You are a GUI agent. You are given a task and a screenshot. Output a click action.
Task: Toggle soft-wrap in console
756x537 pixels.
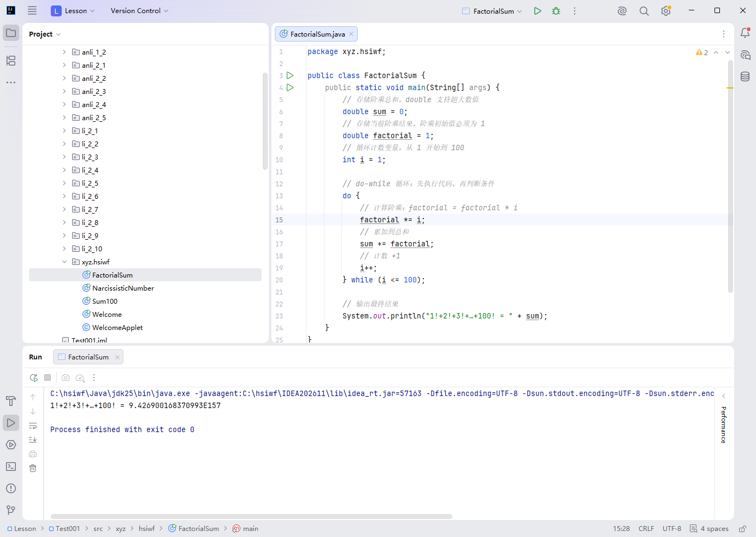click(x=33, y=426)
